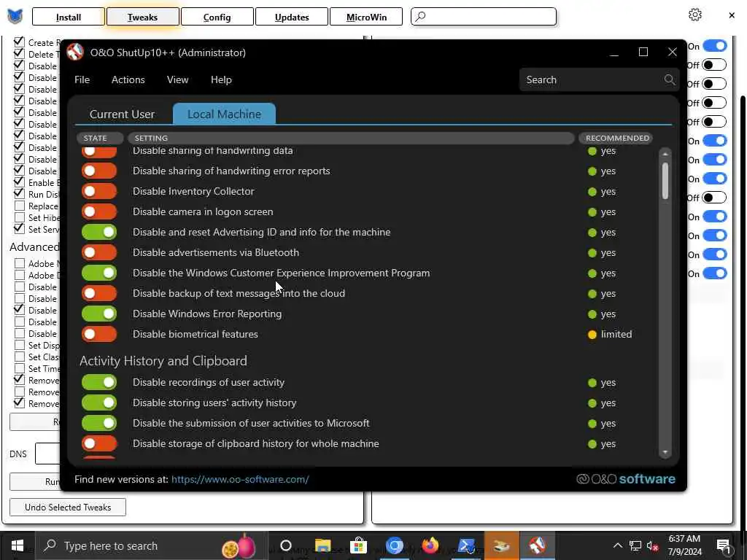747x560 pixels.
Task: Toggle Disable Windows Customer Experience Improvement Program
Action: tap(99, 273)
